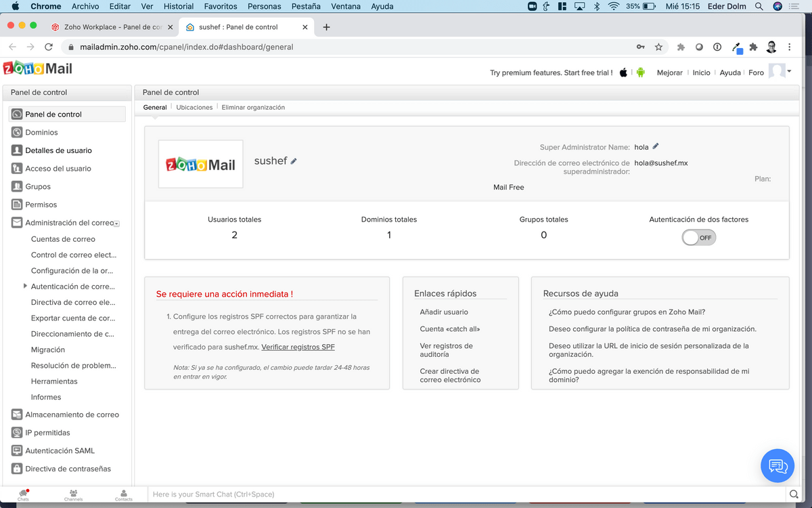Open Chrome three-dot menu
Screen dimensions: 812x508
(789, 47)
